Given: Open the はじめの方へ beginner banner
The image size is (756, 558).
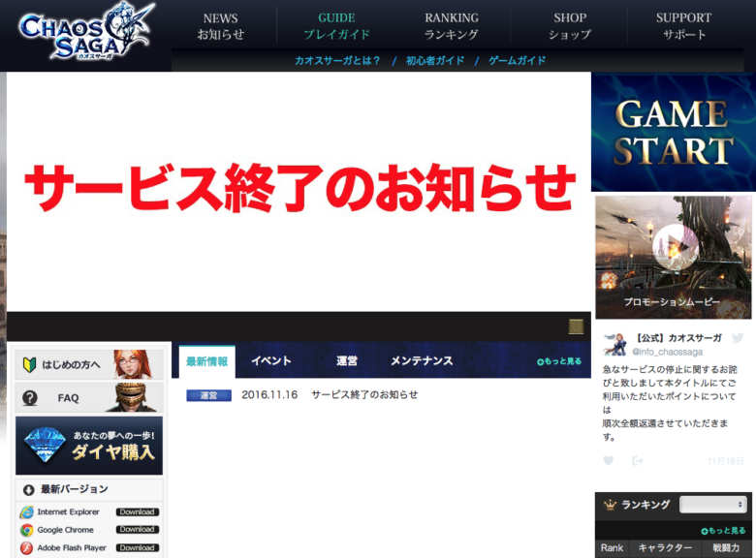Looking at the screenshot, I should [x=89, y=364].
